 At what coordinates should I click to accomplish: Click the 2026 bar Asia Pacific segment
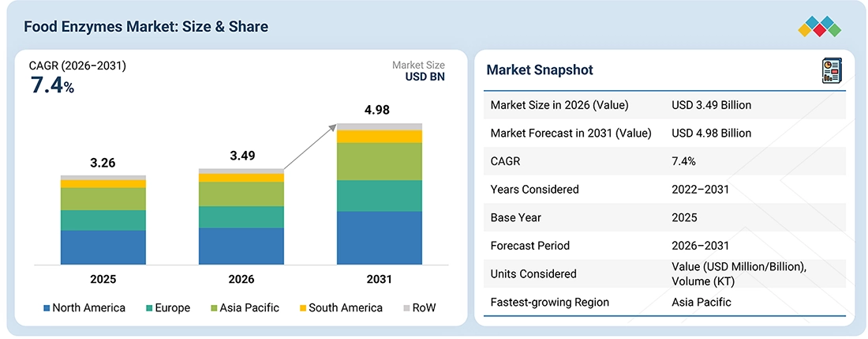241,194
